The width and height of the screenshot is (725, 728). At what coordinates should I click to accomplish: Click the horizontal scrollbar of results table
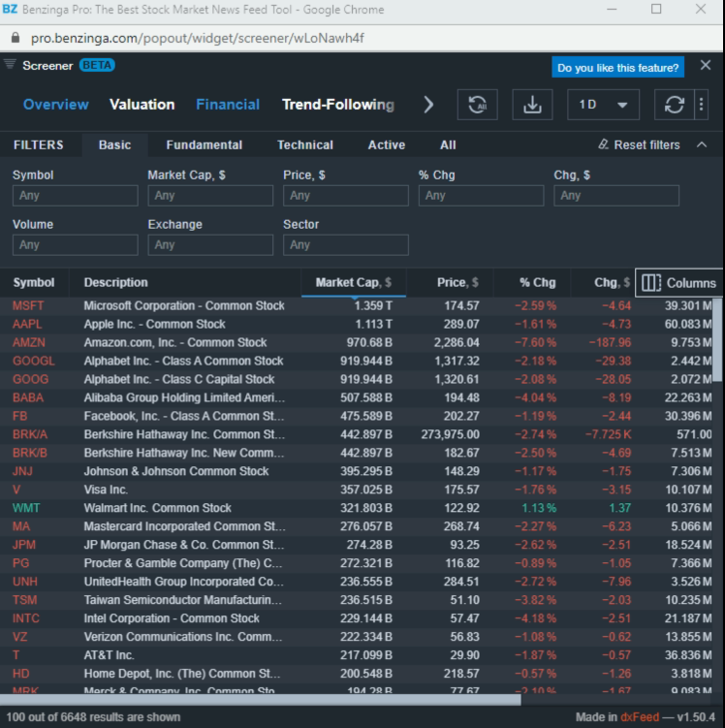tap(261, 700)
